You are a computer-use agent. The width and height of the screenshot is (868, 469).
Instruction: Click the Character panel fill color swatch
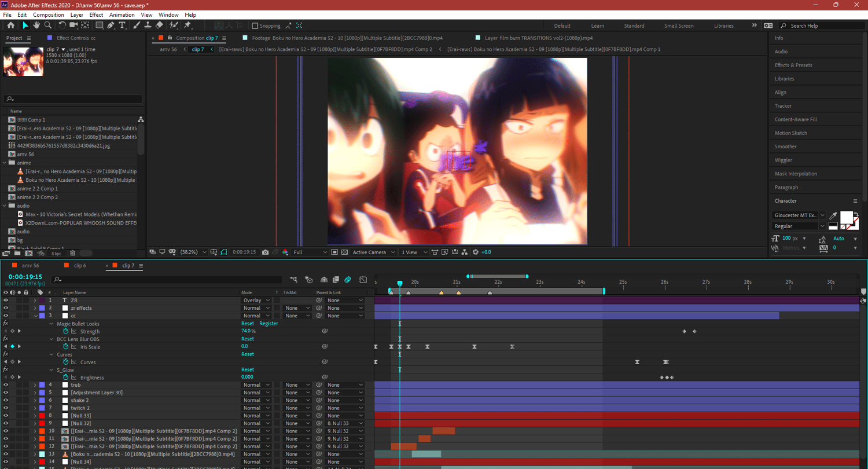[x=846, y=218]
